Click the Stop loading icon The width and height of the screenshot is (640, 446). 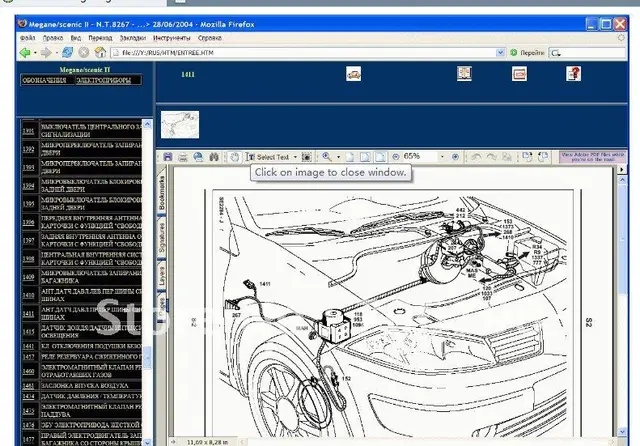(84, 52)
